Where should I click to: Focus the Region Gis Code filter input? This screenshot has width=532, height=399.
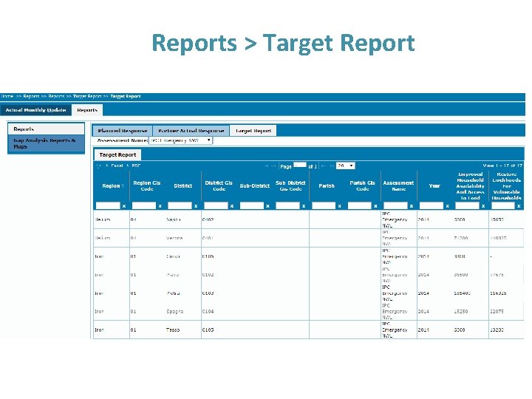(144, 205)
